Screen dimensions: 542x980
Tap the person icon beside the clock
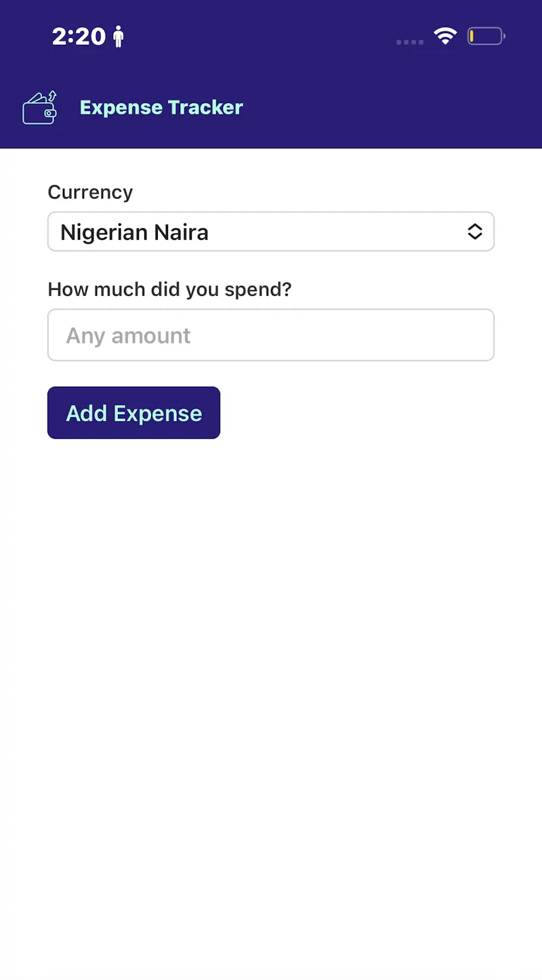(119, 36)
